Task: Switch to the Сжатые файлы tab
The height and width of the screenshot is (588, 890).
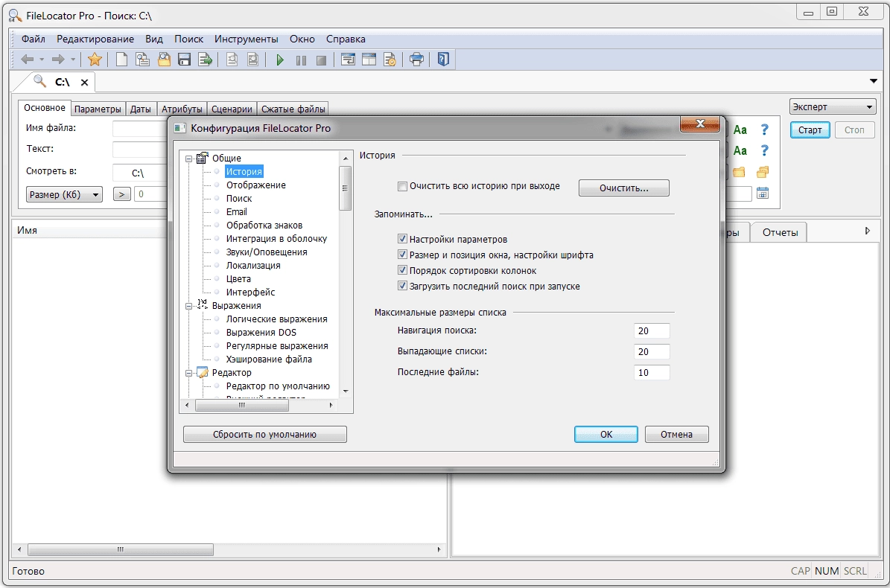Action: pyautogui.click(x=293, y=109)
